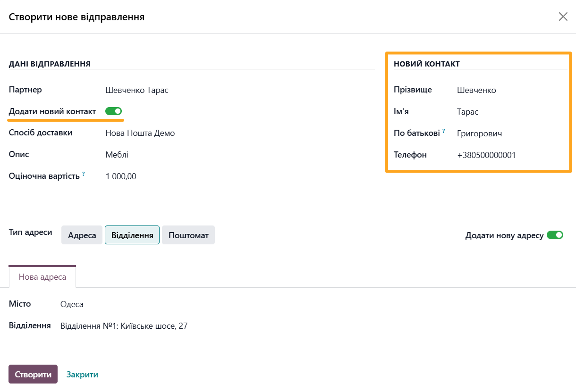Select the Поштомат address type
Image resolution: width=576 pixels, height=392 pixels.
pos(188,235)
